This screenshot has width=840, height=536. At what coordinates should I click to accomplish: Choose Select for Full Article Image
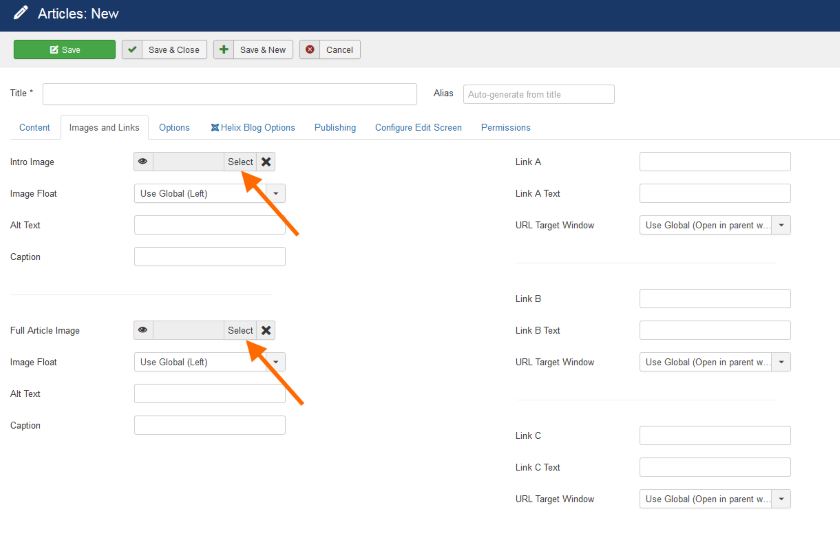pyautogui.click(x=240, y=331)
